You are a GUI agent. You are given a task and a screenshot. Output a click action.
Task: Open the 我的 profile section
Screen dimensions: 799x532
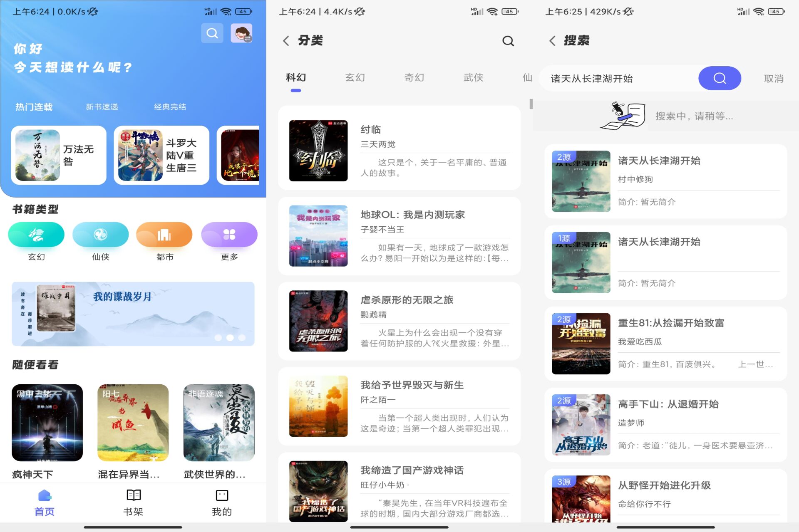click(x=221, y=502)
